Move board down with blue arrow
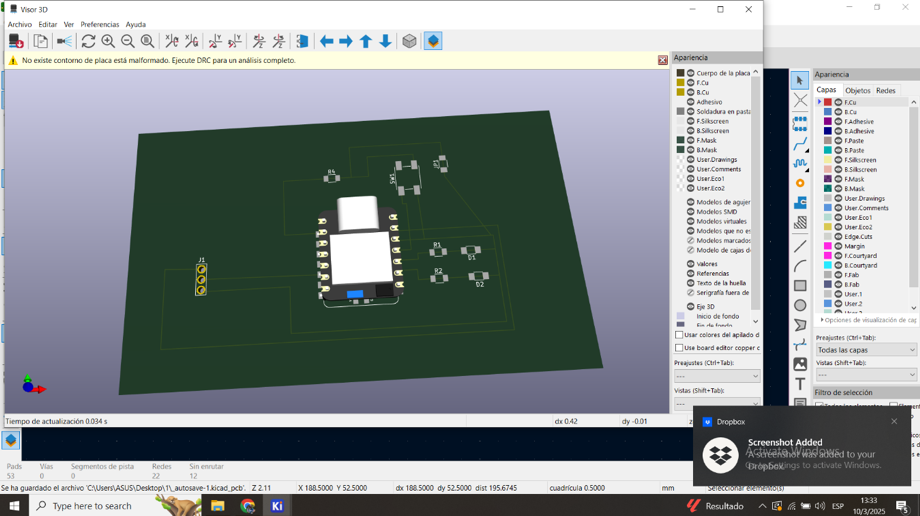This screenshot has height=516, width=920. [385, 41]
